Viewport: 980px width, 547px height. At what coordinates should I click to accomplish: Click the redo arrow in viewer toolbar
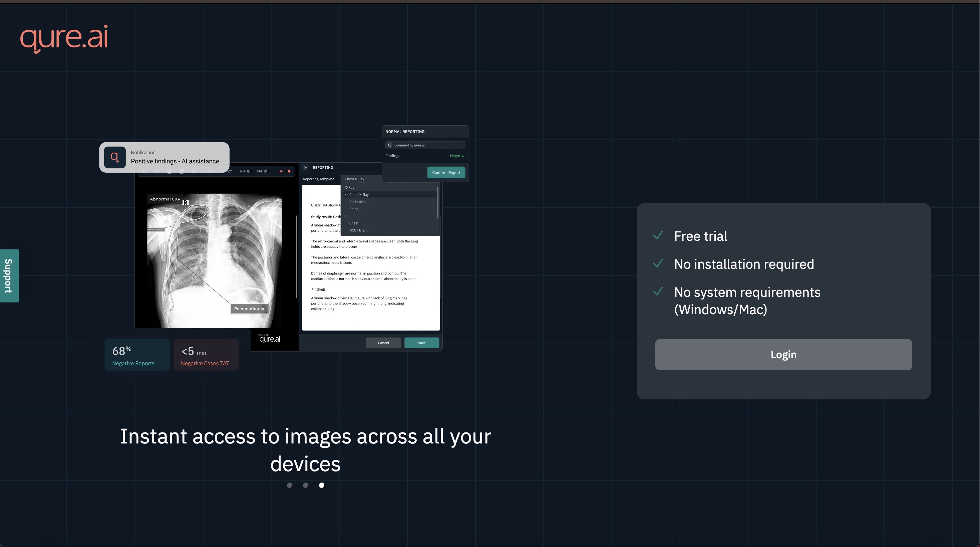[230, 171]
